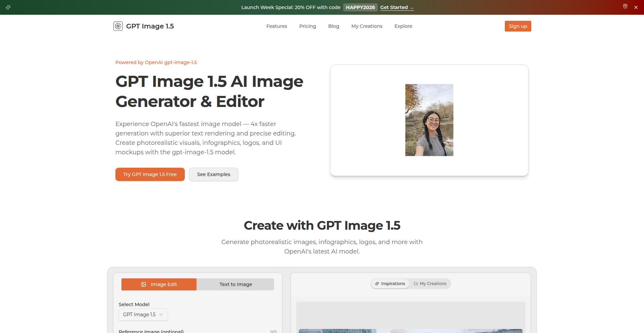Open the Explore nav link

point(403,26)
